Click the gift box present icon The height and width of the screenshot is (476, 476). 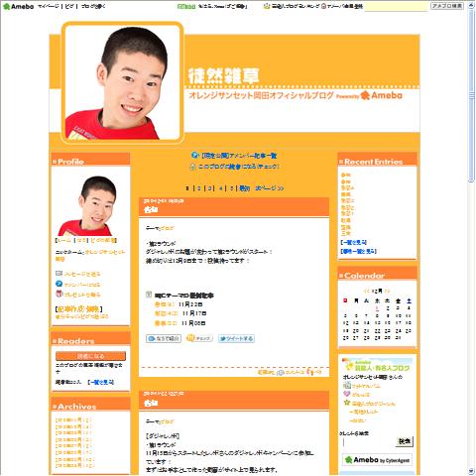coord(59,294)
